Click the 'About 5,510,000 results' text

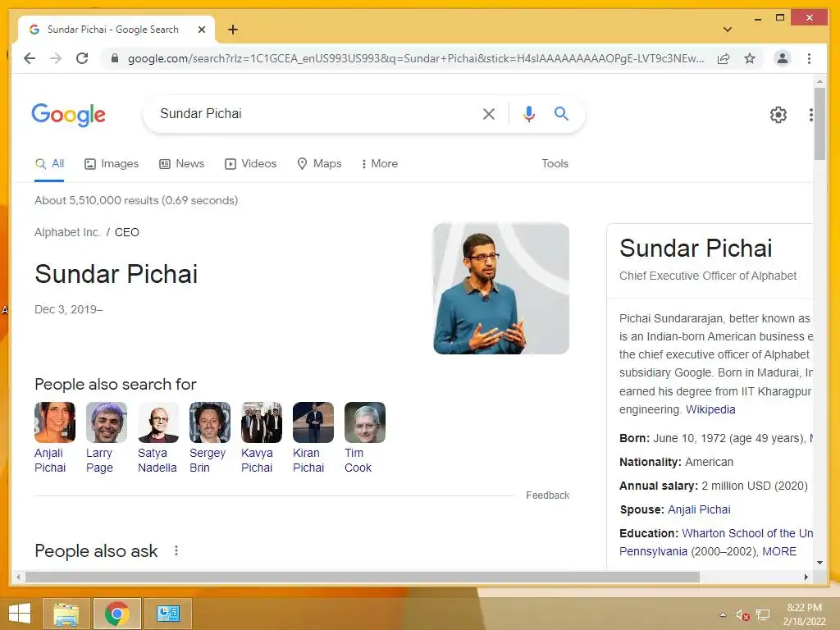point(136,200)
